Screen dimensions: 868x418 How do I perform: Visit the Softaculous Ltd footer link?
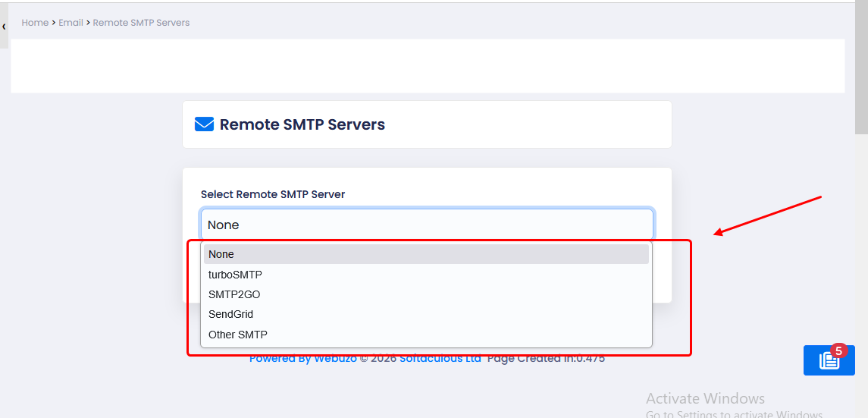[440, 359]
